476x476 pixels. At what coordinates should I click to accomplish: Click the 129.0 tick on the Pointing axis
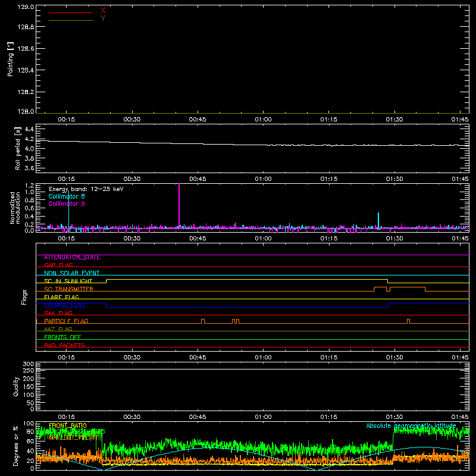click(26, 7)
